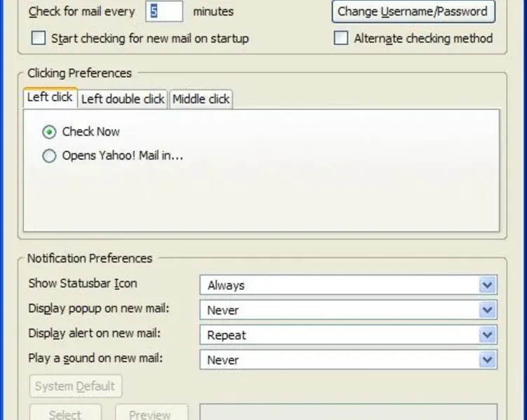Click the Check for mail every label
Viewport: 527px width, 420px height.
(x=82, y=11)
